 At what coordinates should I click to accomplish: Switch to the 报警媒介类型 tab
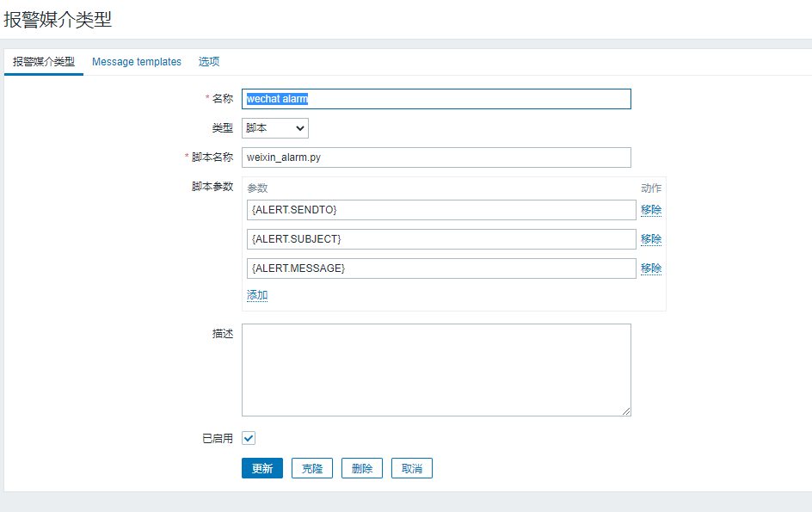44,62
